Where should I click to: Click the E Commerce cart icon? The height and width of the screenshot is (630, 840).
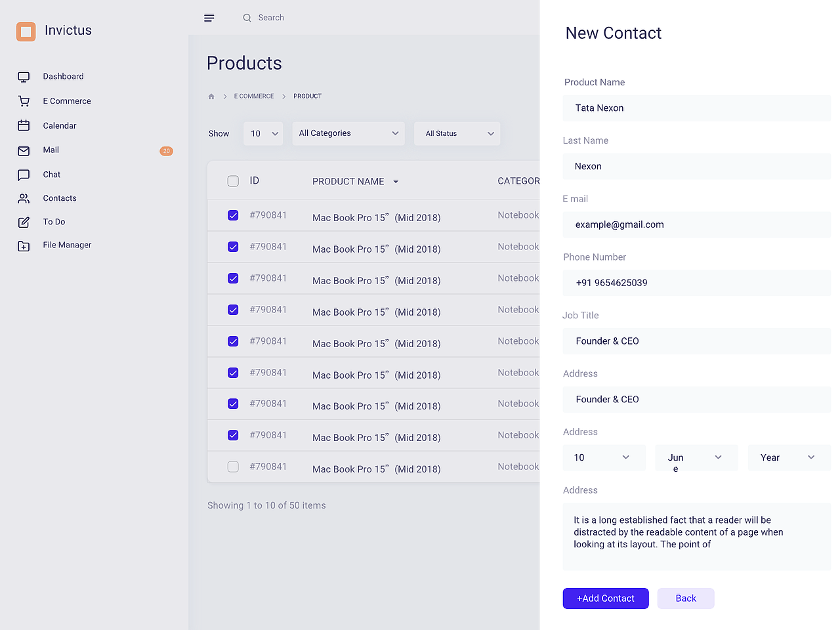[x=24, y=101]
